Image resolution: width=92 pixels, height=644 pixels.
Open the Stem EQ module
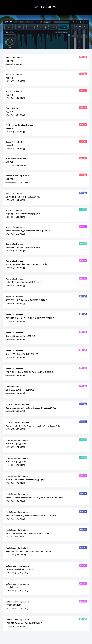[x=31, y=27]
